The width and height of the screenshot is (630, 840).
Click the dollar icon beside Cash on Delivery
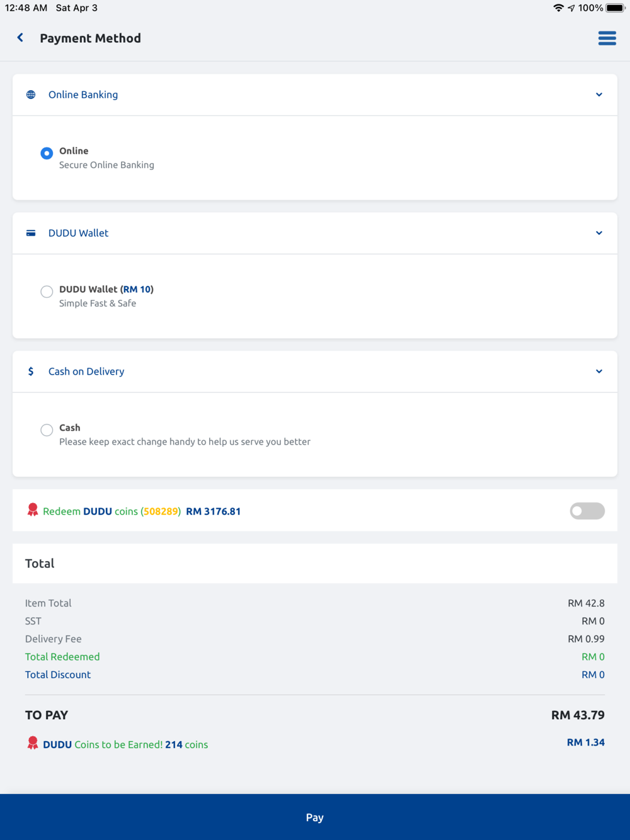[x=31, y=372]
